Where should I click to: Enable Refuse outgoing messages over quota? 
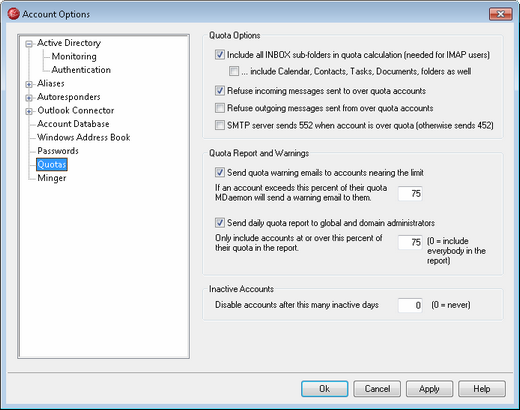pyautogui.click(x=220, y=108)
